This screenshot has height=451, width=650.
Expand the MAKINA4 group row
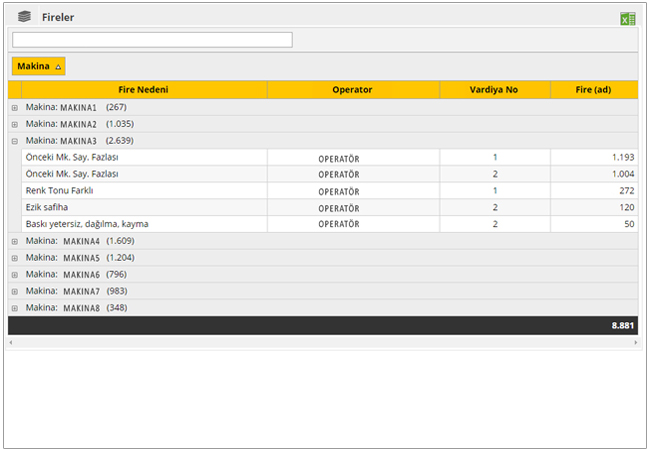(15, 241)
